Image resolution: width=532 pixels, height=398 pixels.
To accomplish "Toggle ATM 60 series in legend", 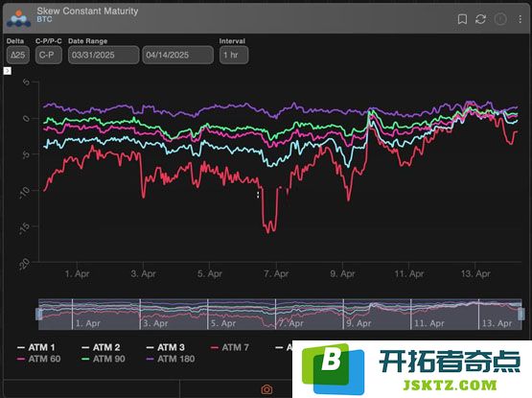I will point(38,359).
